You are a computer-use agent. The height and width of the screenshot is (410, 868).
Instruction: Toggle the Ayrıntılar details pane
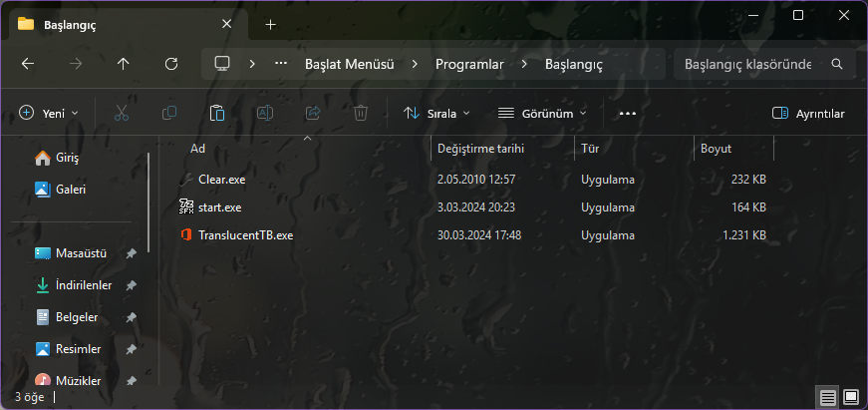[x=808, y=114]
